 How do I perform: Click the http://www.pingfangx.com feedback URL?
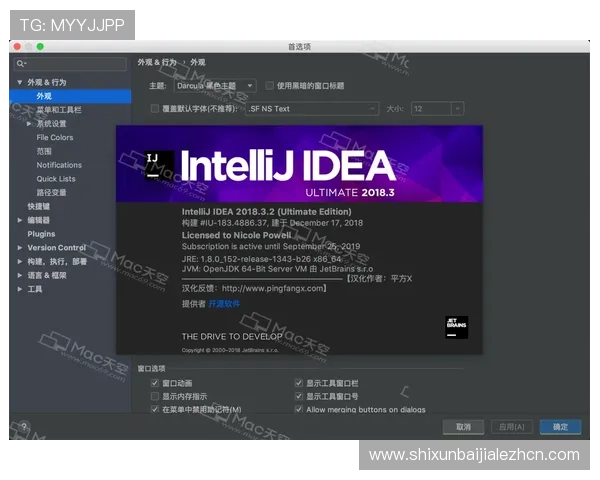(x=273, y=288)
